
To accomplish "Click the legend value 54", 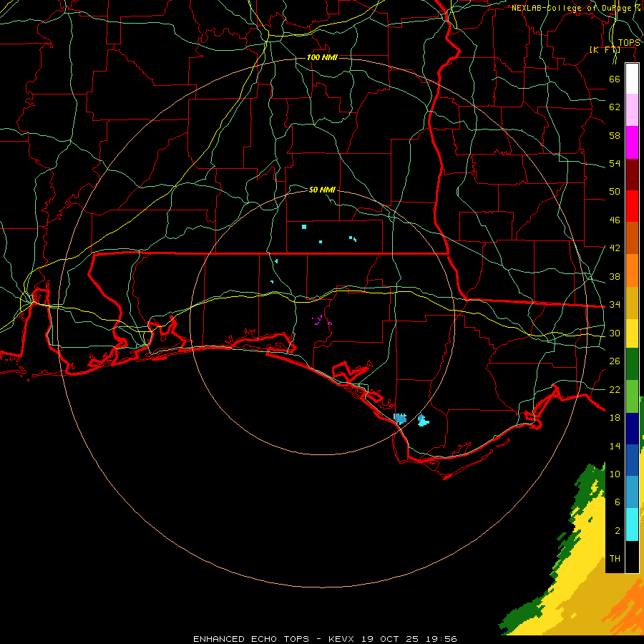I will coord(615,163).
